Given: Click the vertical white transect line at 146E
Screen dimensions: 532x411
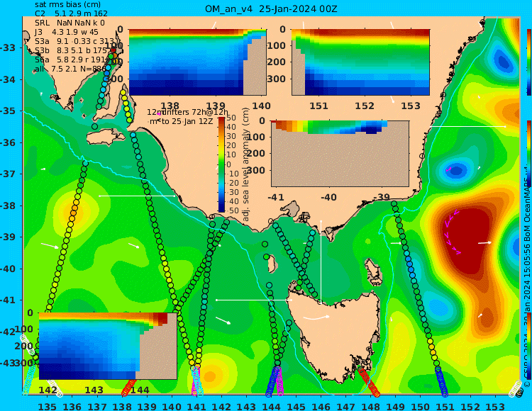Looking at the screenshot, I should [321, 261].
